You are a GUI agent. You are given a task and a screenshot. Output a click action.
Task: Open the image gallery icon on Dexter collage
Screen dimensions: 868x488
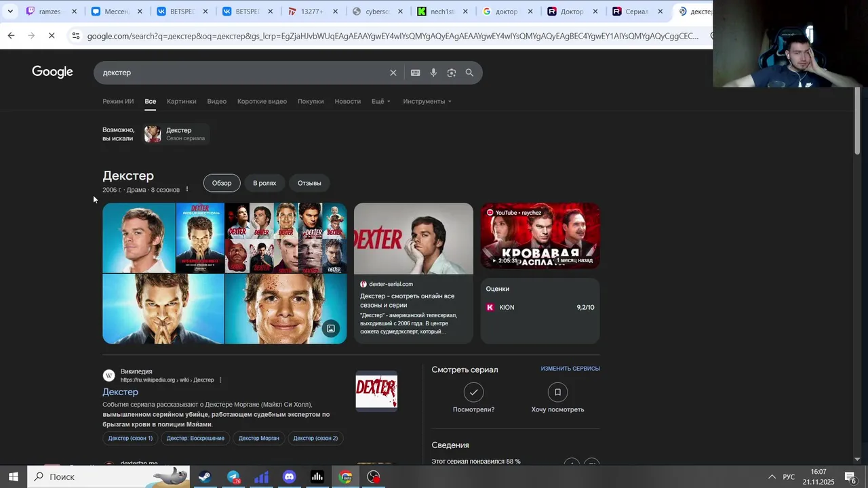click(x=331, y=329)
